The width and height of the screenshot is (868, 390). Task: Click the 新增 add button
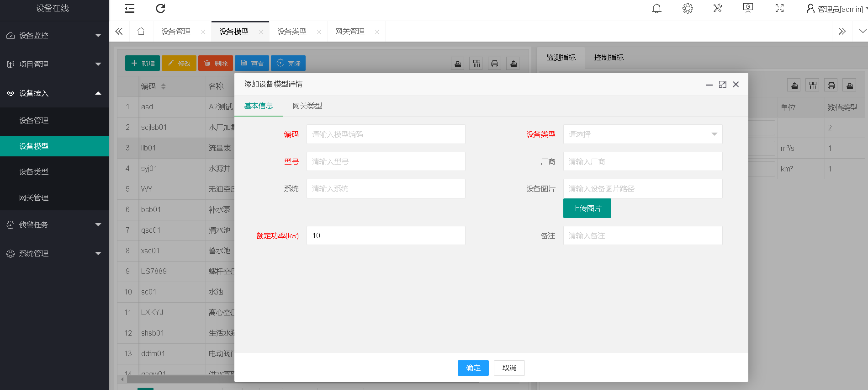coord(143,63)
